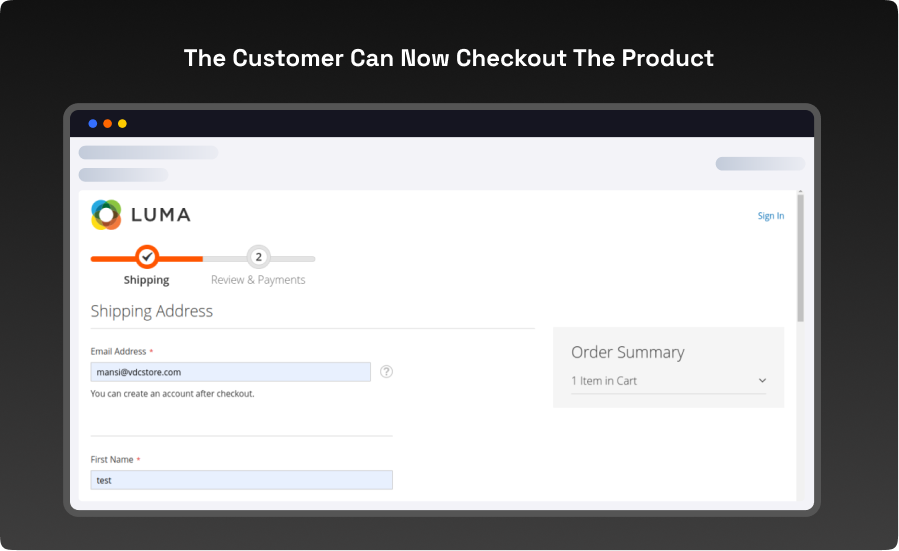This screenshot has width=899, height=551.
Task: Click the Luma colorful logo icon
Action: tap(106, 215)
